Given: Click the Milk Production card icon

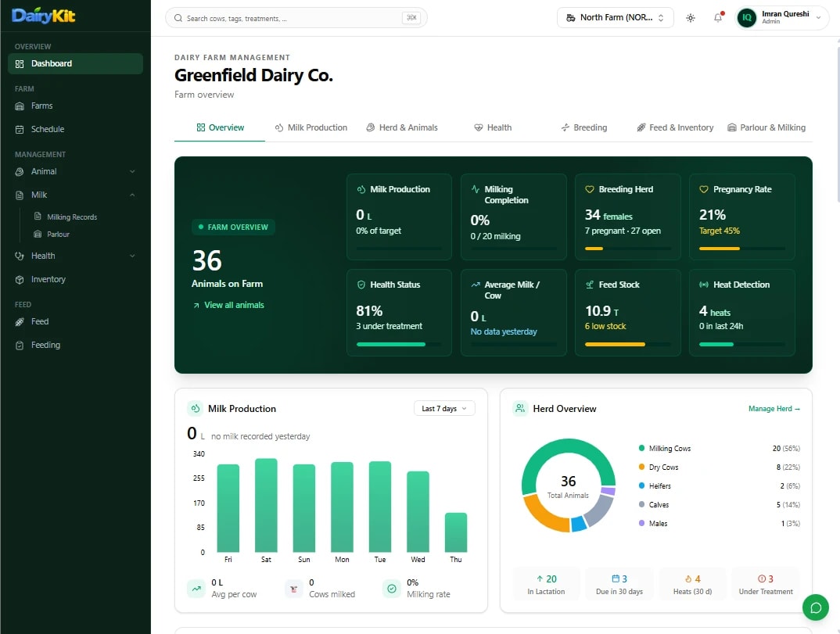Looking at the screenshot, I should (x=195, y=409).
